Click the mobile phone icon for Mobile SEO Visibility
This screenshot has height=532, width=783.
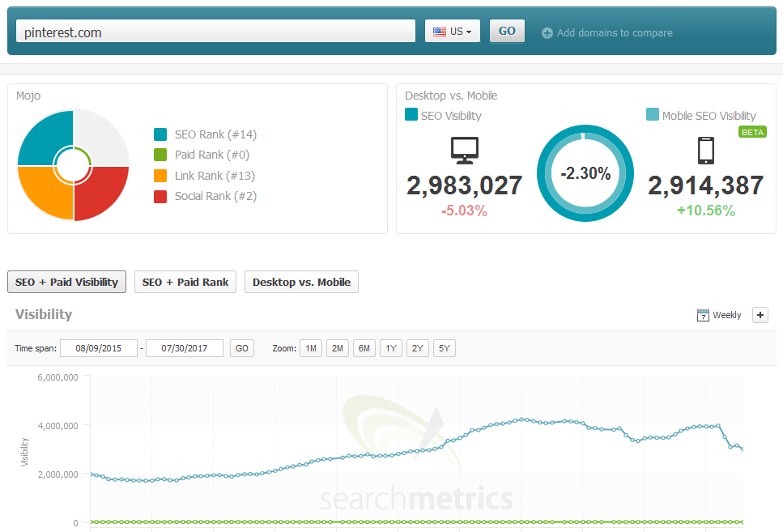tap(704, 149)
